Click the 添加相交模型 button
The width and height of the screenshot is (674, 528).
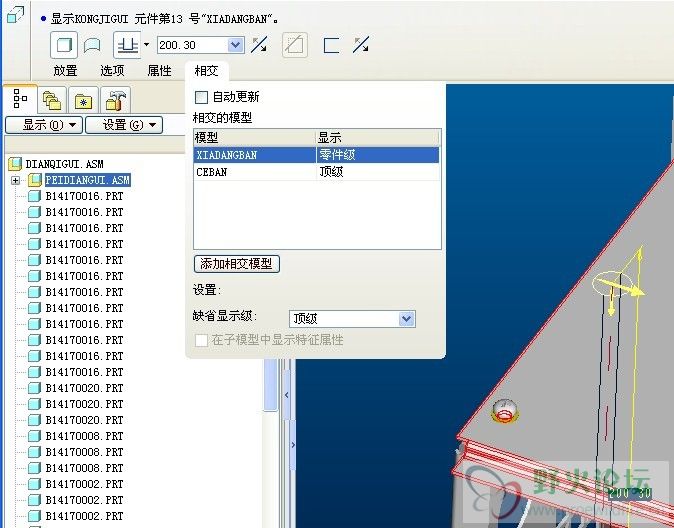tap(236, 264)
